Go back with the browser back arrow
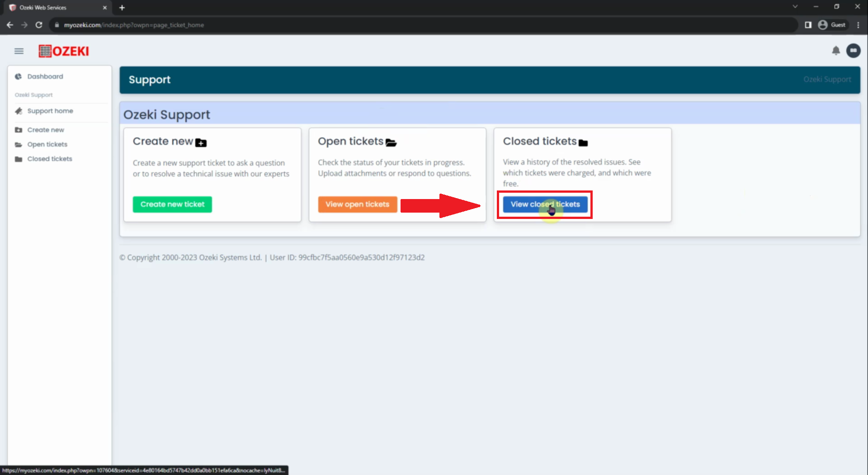This screenshot has width=868, height=475. click(x=10, y=25)
